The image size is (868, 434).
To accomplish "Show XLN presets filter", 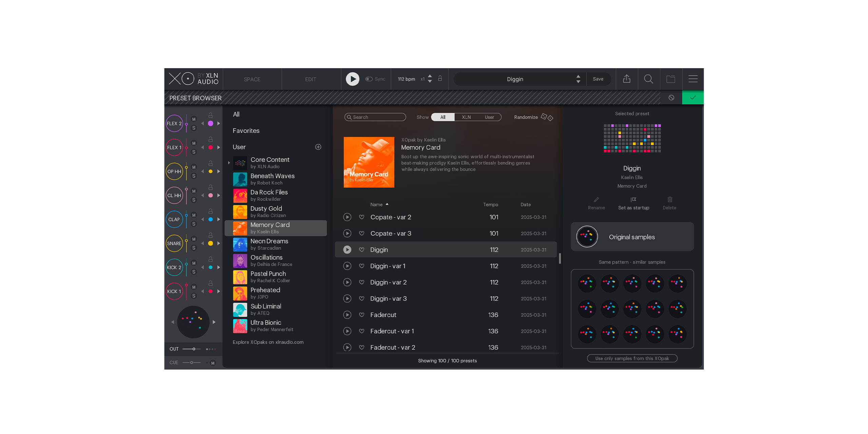I will tap(466, 117).
